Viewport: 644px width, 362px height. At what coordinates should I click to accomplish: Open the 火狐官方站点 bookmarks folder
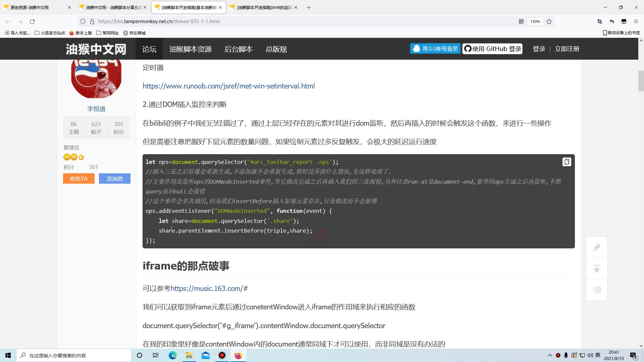[x=50, y=33]
